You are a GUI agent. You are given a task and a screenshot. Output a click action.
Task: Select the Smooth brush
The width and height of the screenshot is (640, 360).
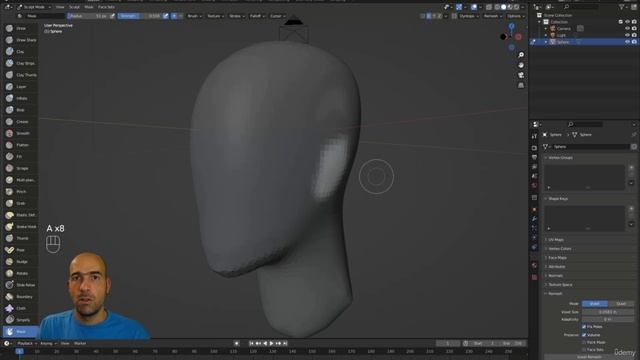[x=20, y=133]
